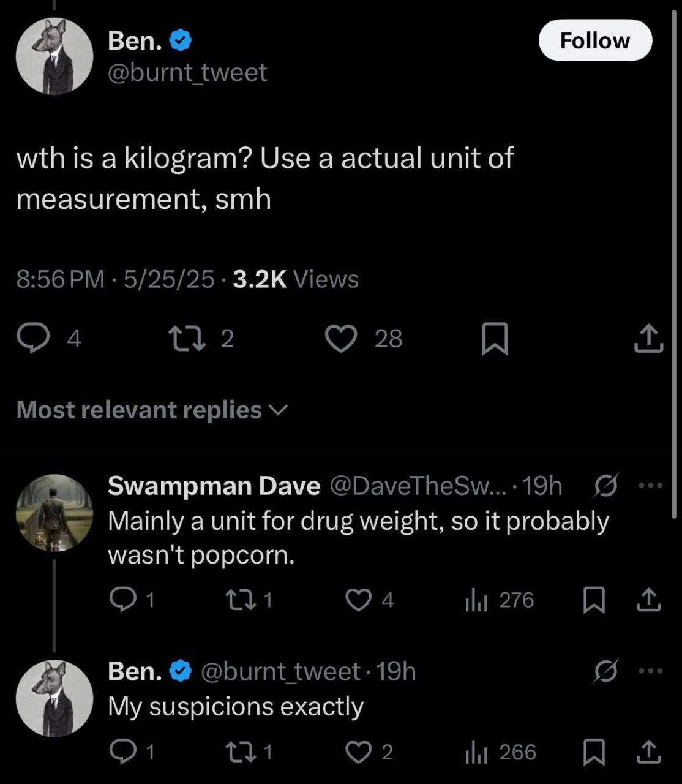Bookmark Swampman Dave's reply

coord(594,600)
